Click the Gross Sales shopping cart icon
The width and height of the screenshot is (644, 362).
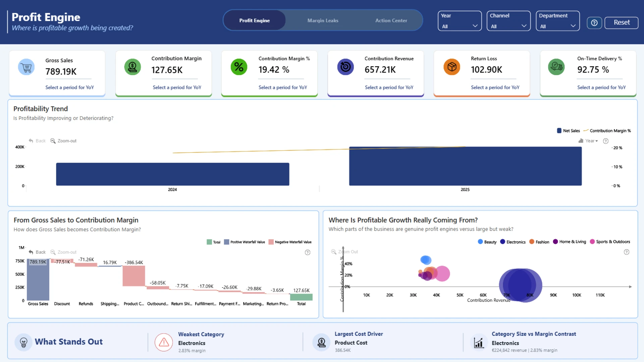click(26, 67)
